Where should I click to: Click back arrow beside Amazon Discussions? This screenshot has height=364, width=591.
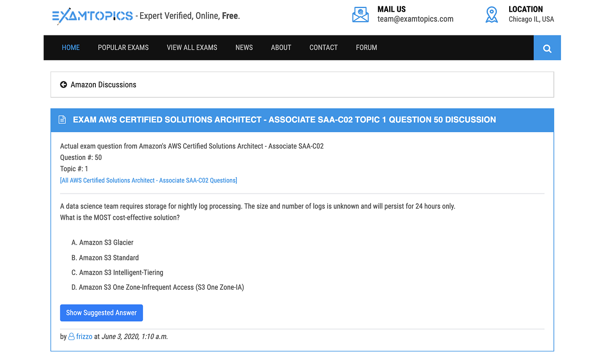pyautogui.click(x=64, y=85)
